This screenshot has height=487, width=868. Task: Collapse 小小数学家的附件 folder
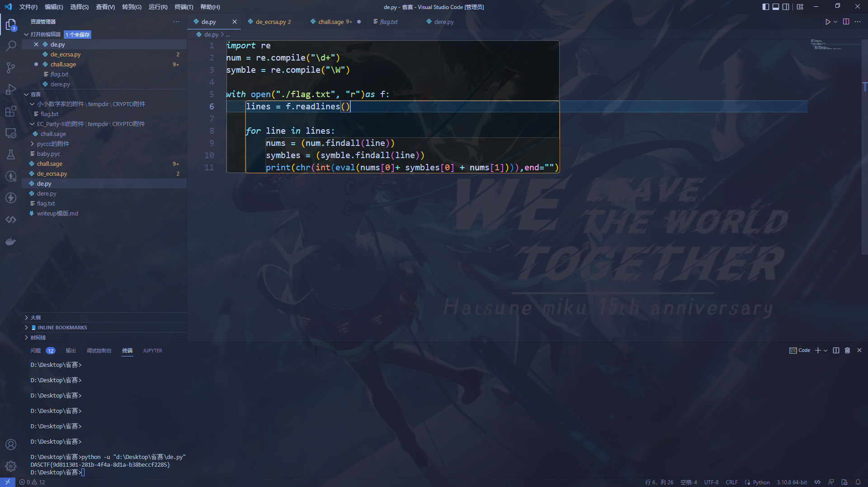tap(104, 104)
